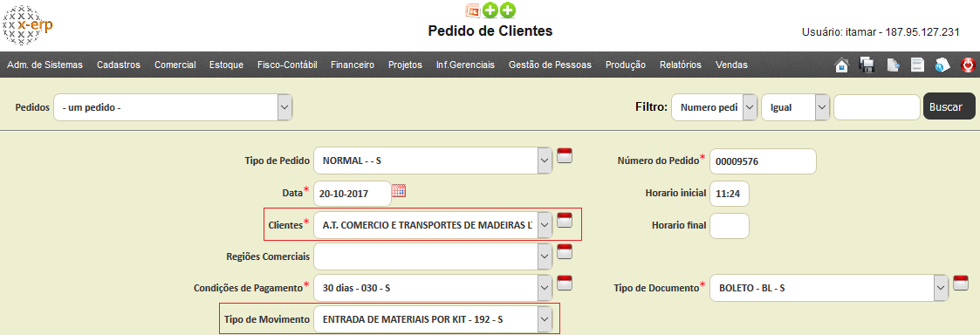980x335 pixels.
Task: Expand the Regiões Comerciais dropdown
Action: pyautogui.click(x=433, y=256)
